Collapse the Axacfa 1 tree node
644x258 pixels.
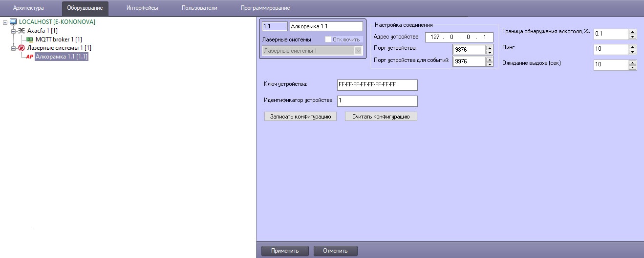(13, 31)
